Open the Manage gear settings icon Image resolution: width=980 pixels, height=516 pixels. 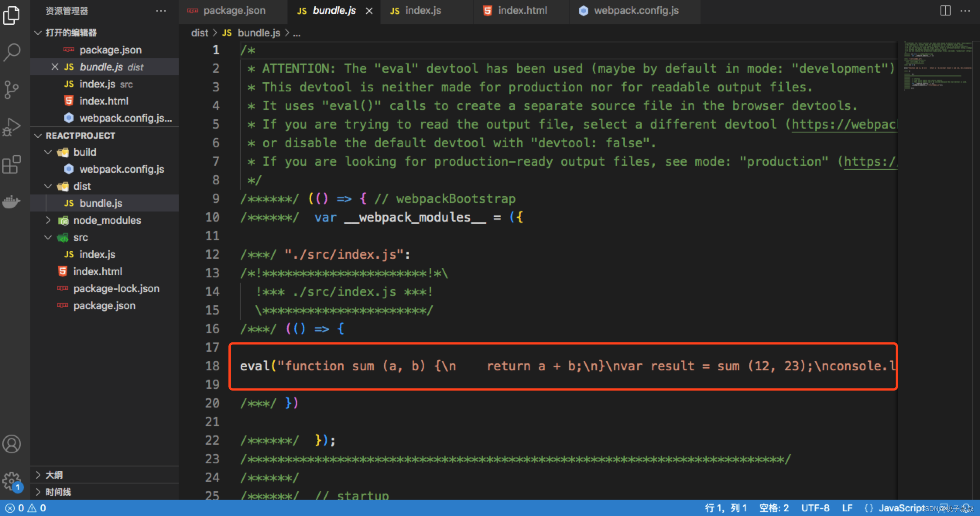12,481
